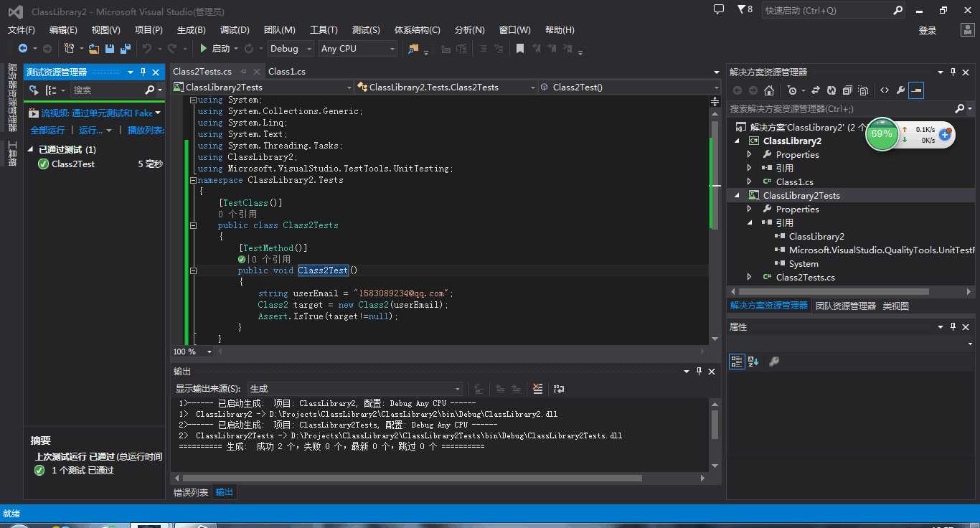
Task: Open the 测试(S) menu
Action: (366, 30)
